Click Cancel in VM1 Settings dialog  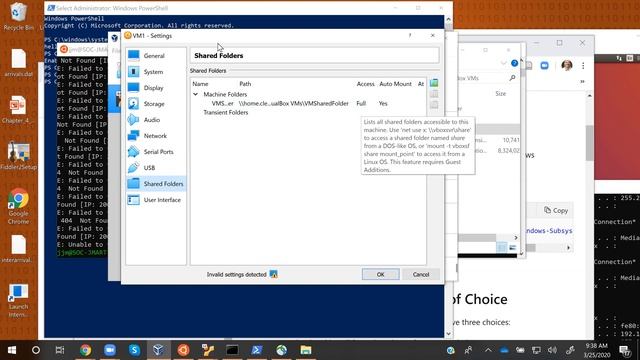tap(421, 274)
